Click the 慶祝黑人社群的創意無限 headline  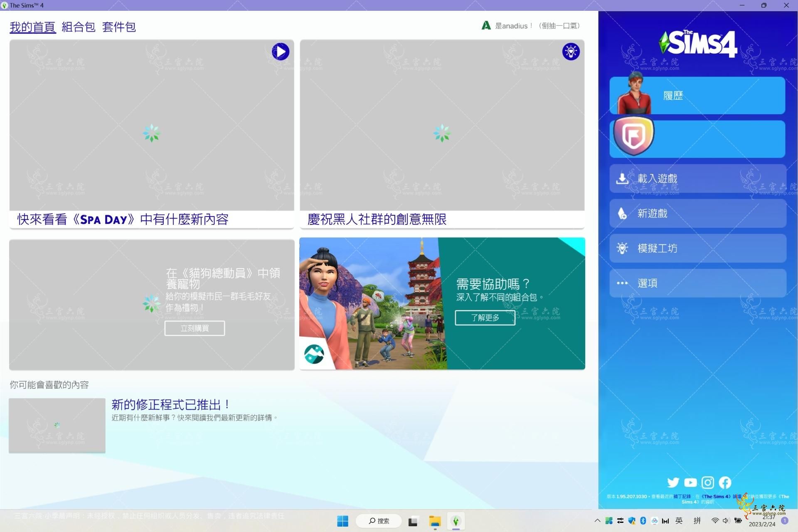(x=377, y=219)
